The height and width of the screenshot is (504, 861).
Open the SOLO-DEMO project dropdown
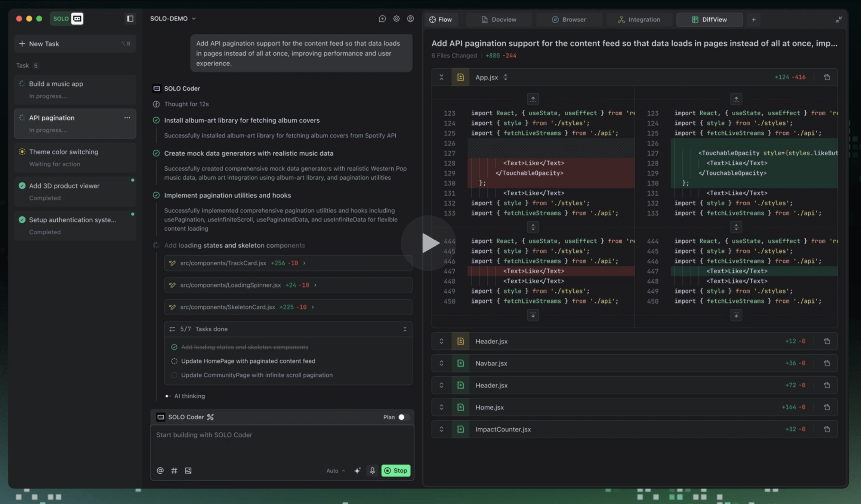[x=173, y=19]
